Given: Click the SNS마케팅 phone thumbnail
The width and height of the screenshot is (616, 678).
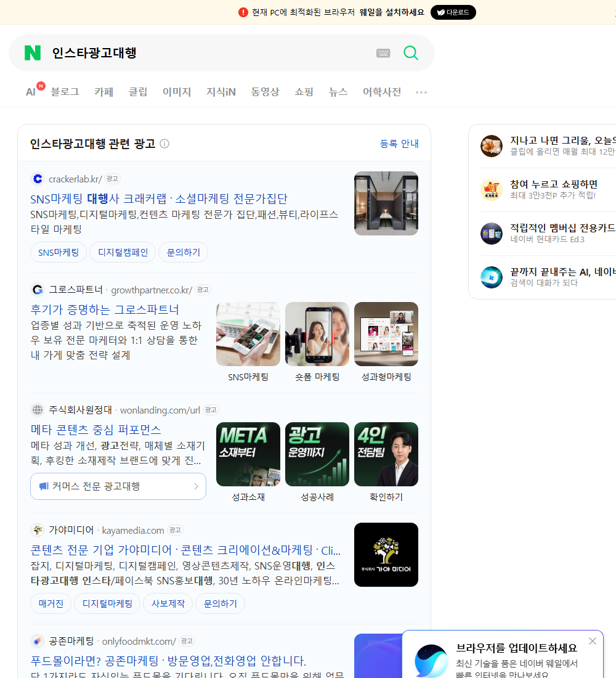Looking at the screenshot, I should pos(248,334).
